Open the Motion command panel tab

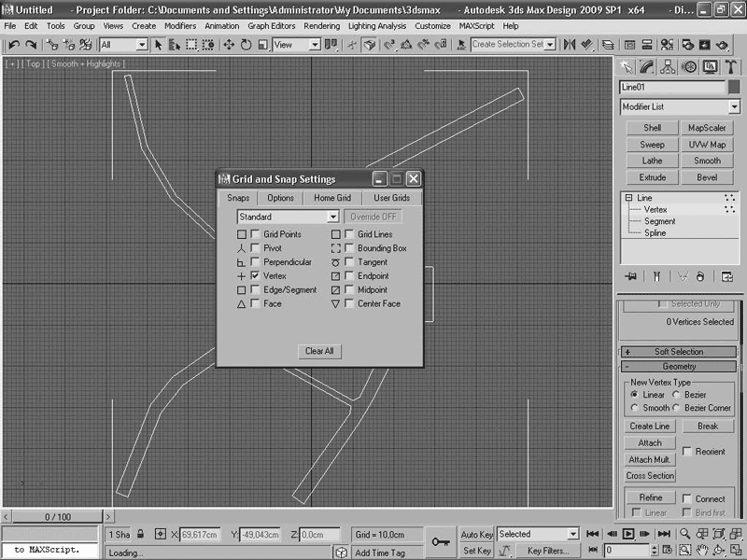[x=689, y=66]
